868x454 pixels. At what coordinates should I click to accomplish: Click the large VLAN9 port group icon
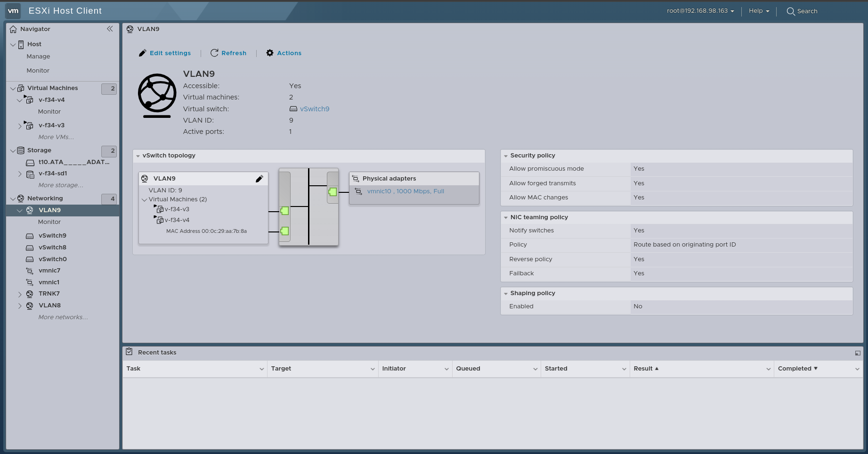(157, 96)
